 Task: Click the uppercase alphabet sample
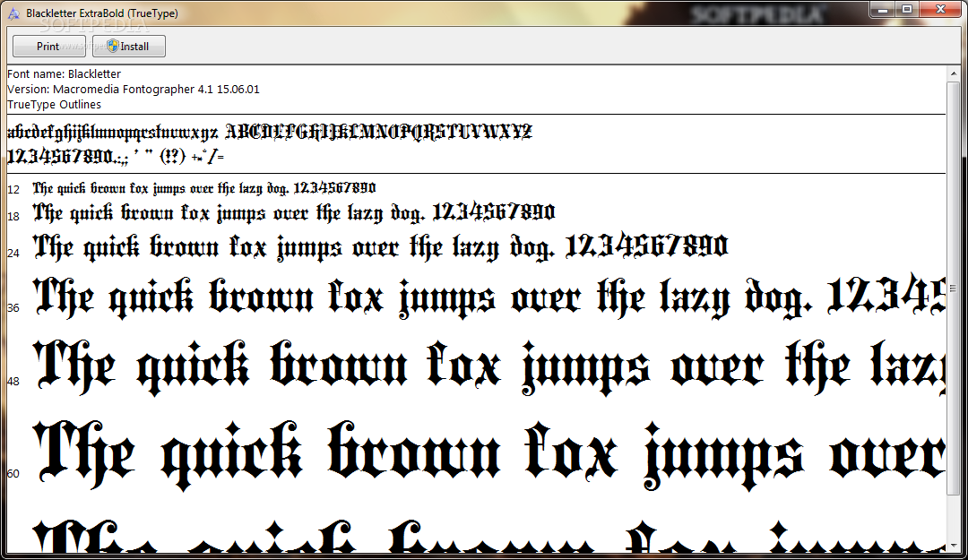coord(378,132)
